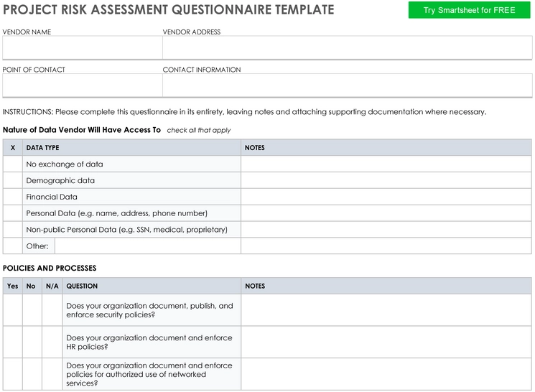
Task: Check the X cell for No exchange of data
Action: coord(13,164)
